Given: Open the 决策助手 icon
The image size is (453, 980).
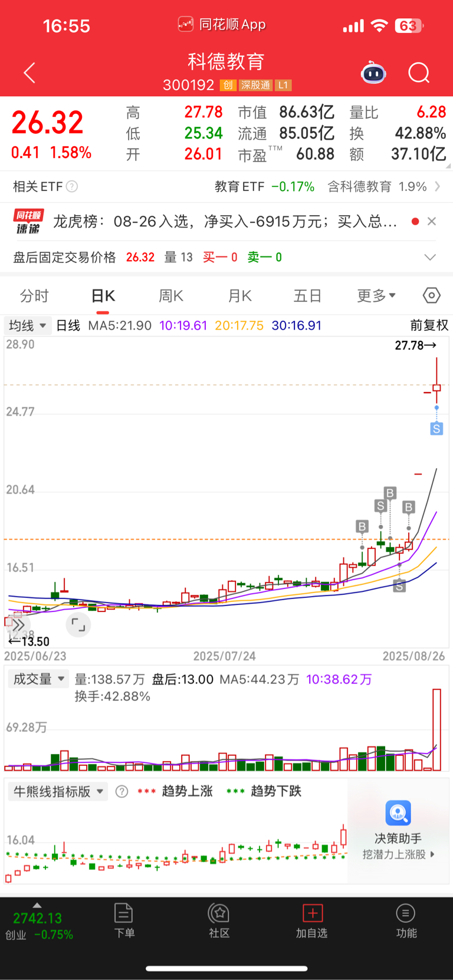Looking at the screenshot, I should 398,813.
